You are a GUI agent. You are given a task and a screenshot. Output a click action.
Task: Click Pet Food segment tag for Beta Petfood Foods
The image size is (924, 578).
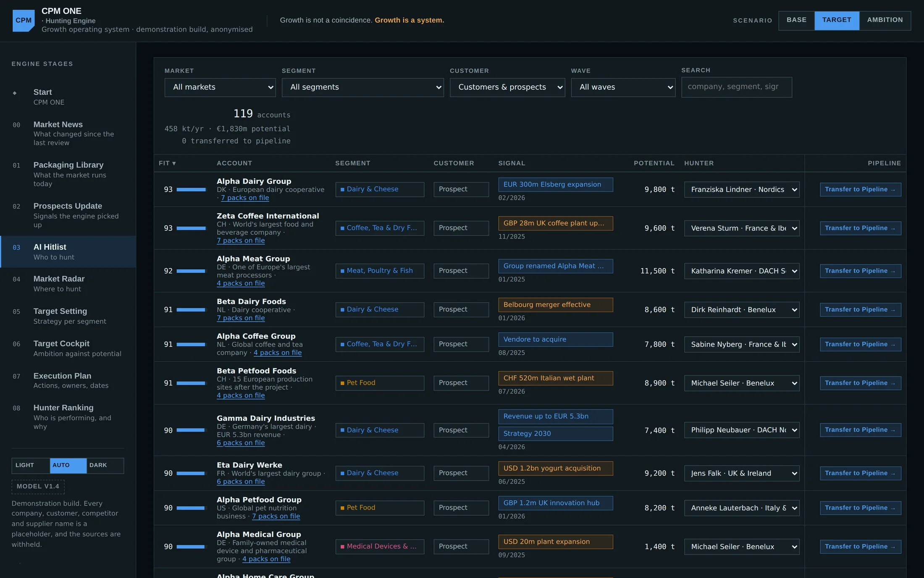(380, 383)
